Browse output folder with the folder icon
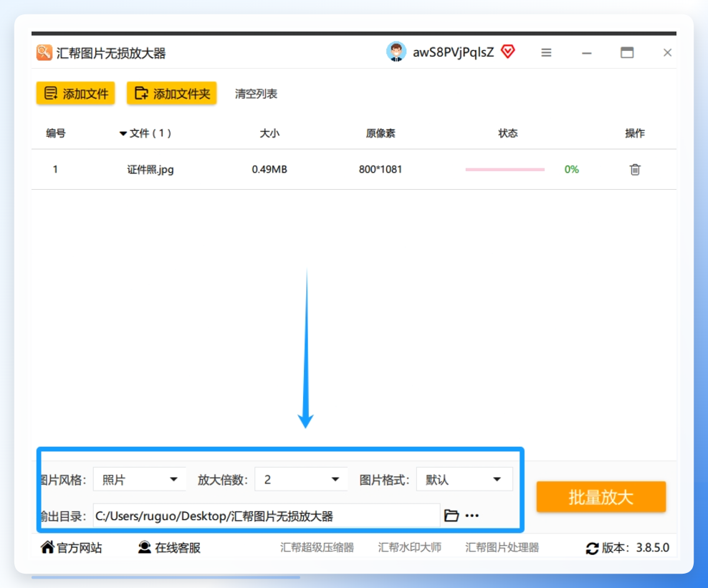Screen dimensions: 708x588 click(x=451, y=516)
